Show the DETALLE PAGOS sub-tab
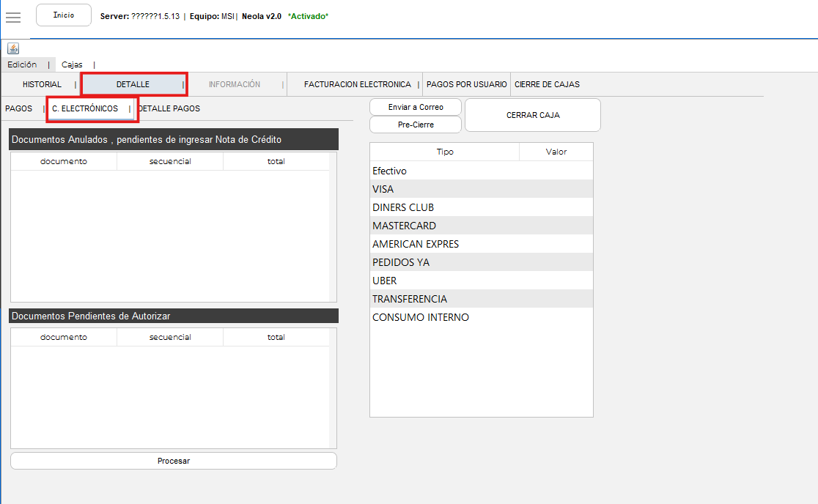The image size is (818, 504). click(x=169, y=108)
